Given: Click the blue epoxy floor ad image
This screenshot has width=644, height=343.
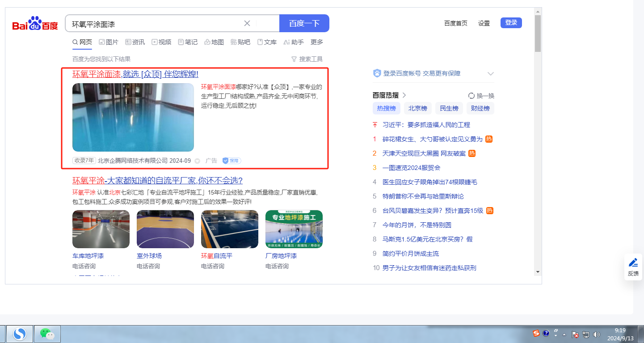Looking at the screenshot, I should tap(133, 117).
